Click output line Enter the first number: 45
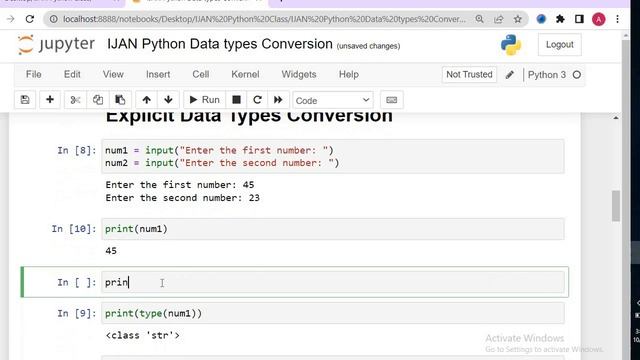This screenshot has width=640, height=360. [x=180, y=185]
